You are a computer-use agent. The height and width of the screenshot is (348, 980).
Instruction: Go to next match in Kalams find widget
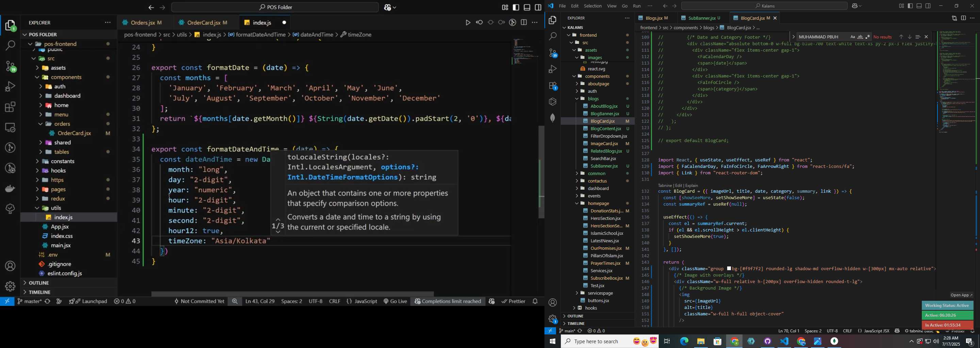pyautogui.click(x=910, y=37)
